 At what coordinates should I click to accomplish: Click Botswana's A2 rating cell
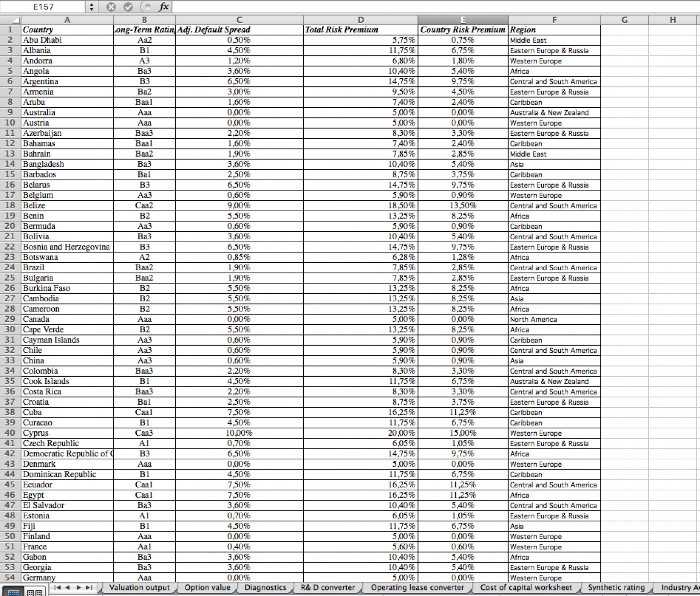click(144, 257)
